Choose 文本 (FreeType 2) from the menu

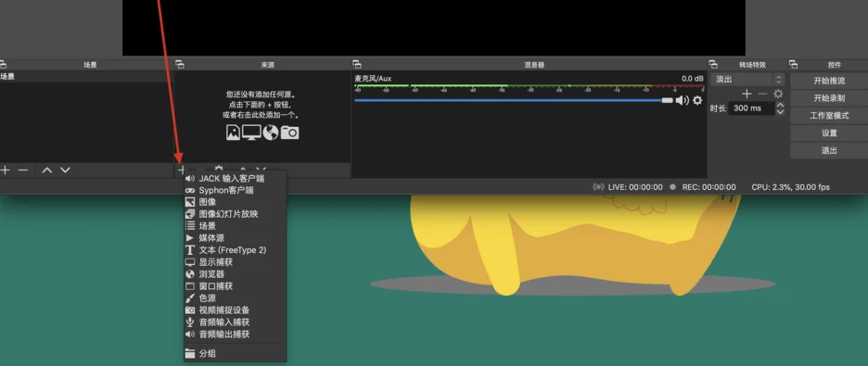click(x=235, y=250)
